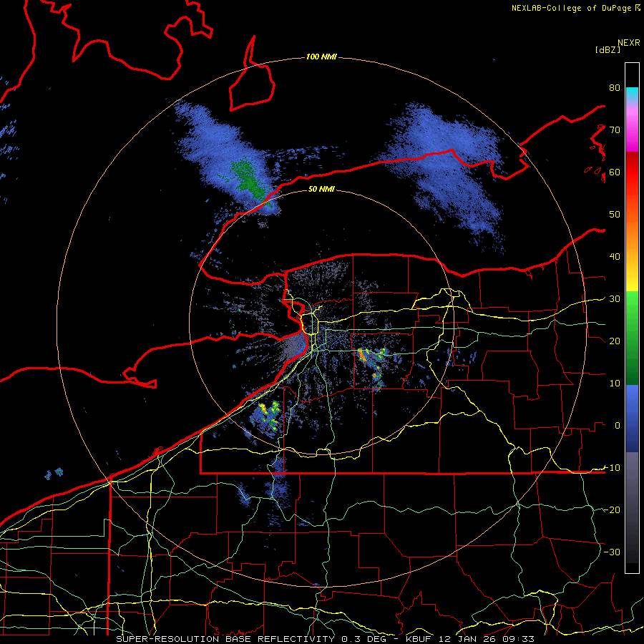Click the NEXR label above the scale
The image size is (644, 644).
(628, 43)
